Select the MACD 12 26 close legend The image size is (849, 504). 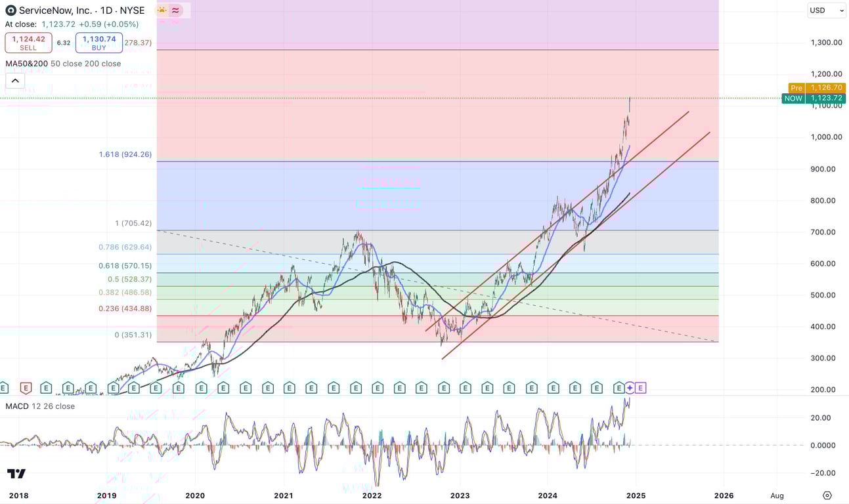tap(40, 406)
